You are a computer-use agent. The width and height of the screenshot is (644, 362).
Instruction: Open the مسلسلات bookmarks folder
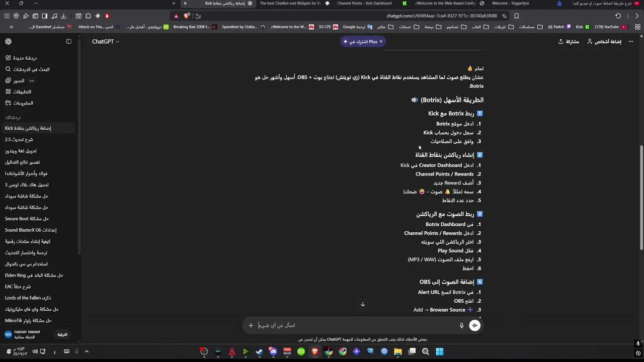[531, 27]
